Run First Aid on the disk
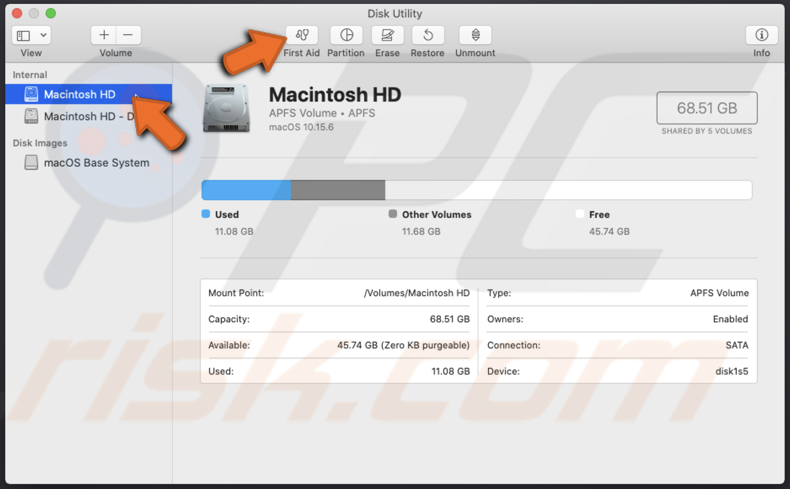 point(301,35)
